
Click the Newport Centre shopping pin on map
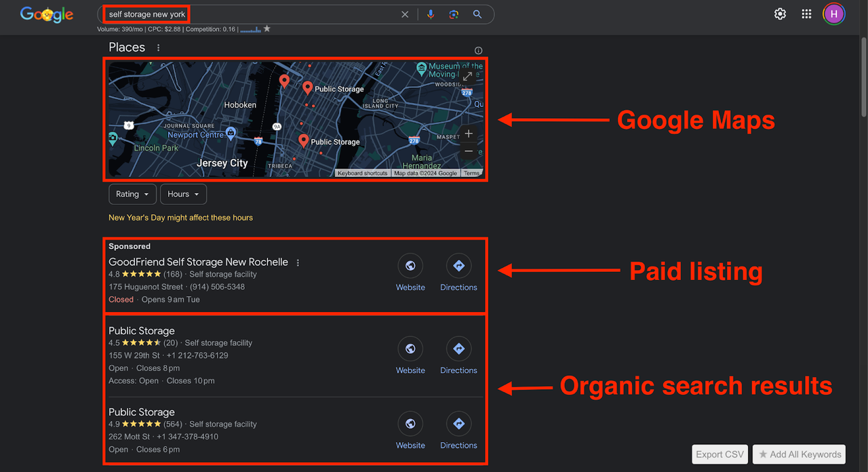tap(231, 134)
